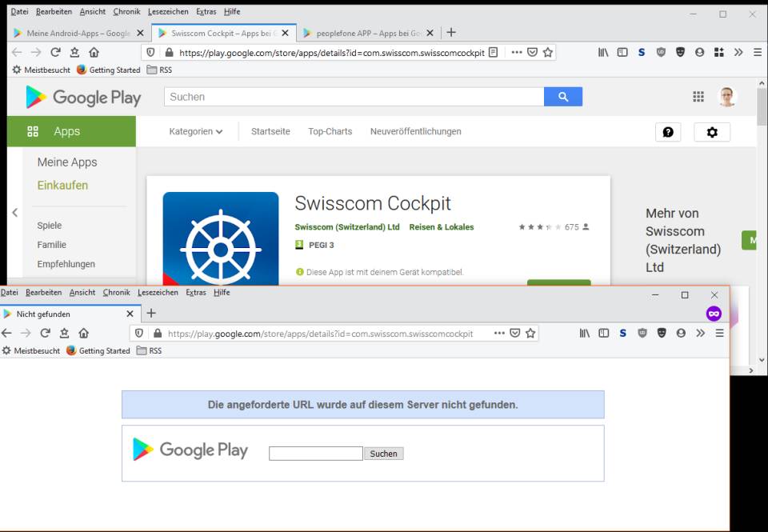Screen dimensions: 768x532
Task: Click the back arrow in the Swisscom Cockpit window
Action: tap(17, 53)
